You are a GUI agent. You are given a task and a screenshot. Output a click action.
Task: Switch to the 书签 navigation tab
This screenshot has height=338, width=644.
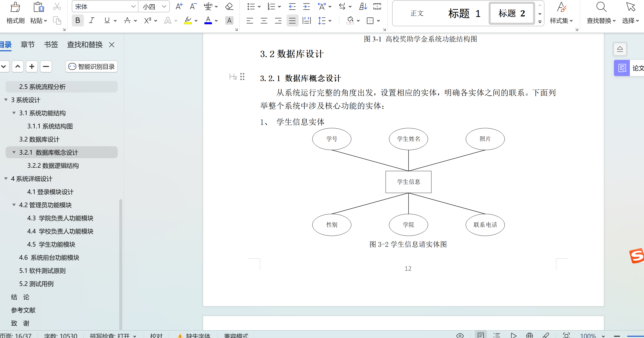click(x=51, y=45)
